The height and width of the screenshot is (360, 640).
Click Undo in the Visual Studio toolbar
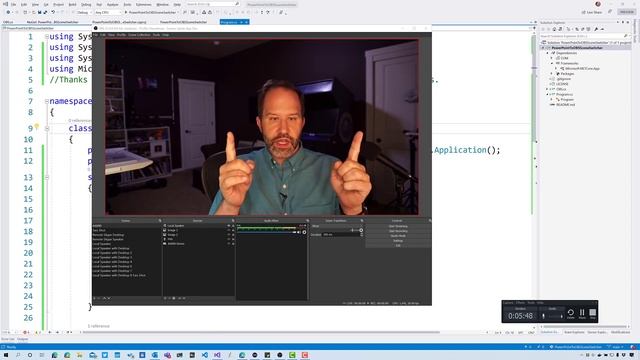(53, 12)
